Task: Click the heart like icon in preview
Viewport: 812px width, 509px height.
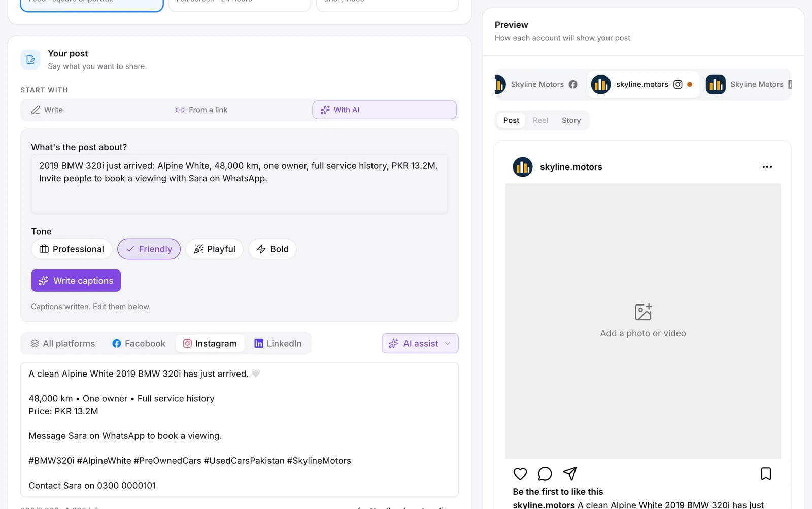Action: [x=520, y=473]
